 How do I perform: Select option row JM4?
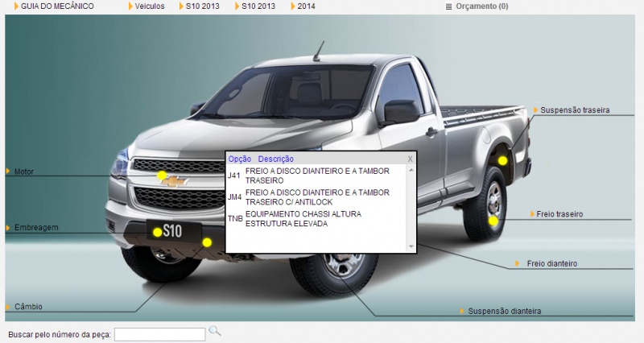tap(316, 197)
